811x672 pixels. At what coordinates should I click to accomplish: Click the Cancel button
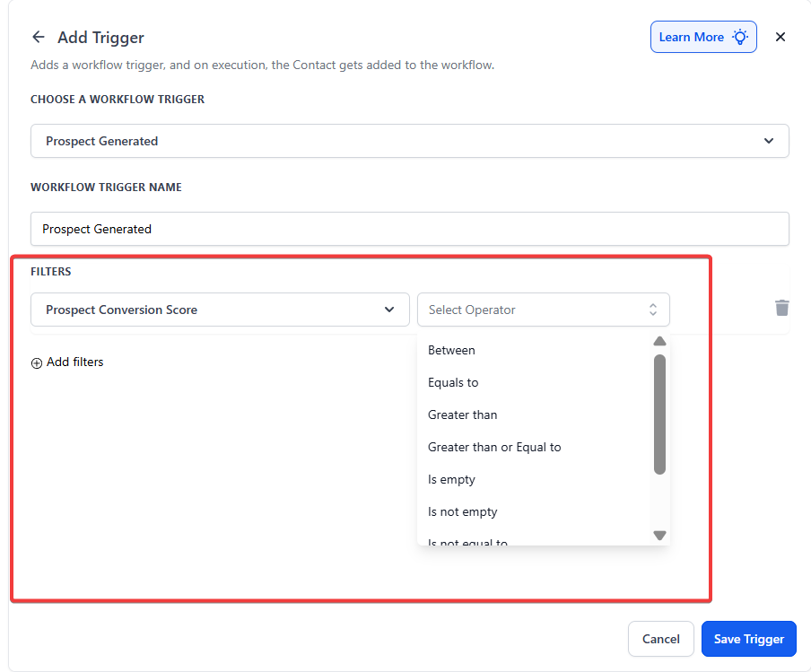[660, 639]
